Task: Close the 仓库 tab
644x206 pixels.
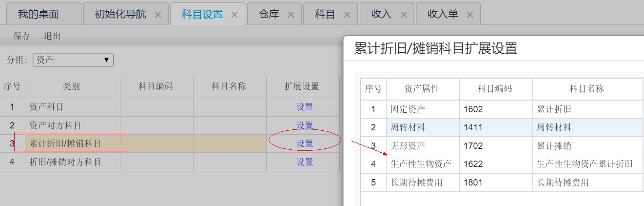Action: [x=291, y=15]
